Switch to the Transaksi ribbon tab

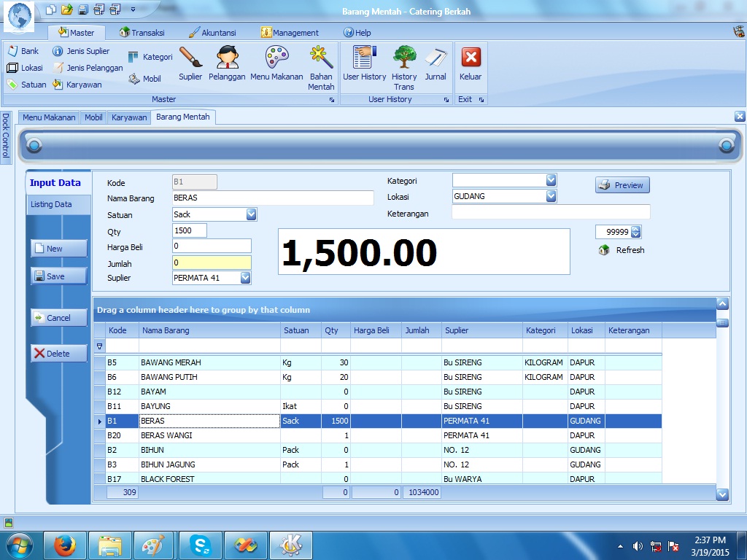coord(142,33)
